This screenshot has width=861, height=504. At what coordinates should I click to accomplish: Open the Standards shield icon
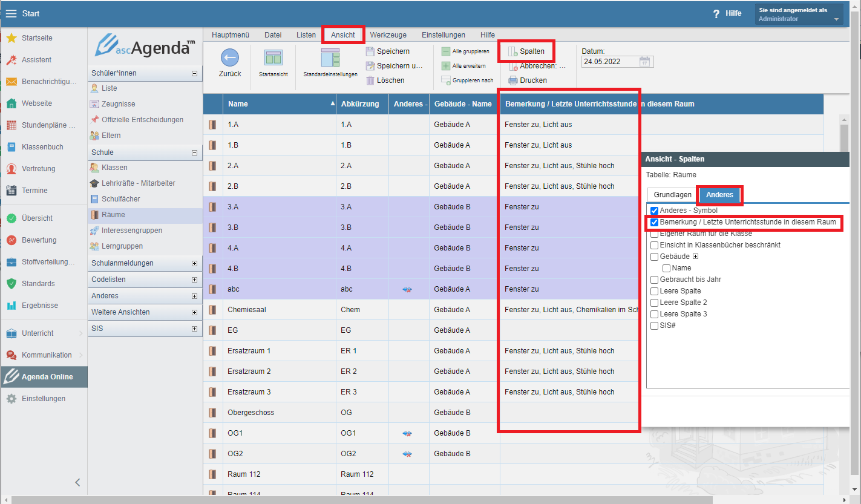click(11, 284)
